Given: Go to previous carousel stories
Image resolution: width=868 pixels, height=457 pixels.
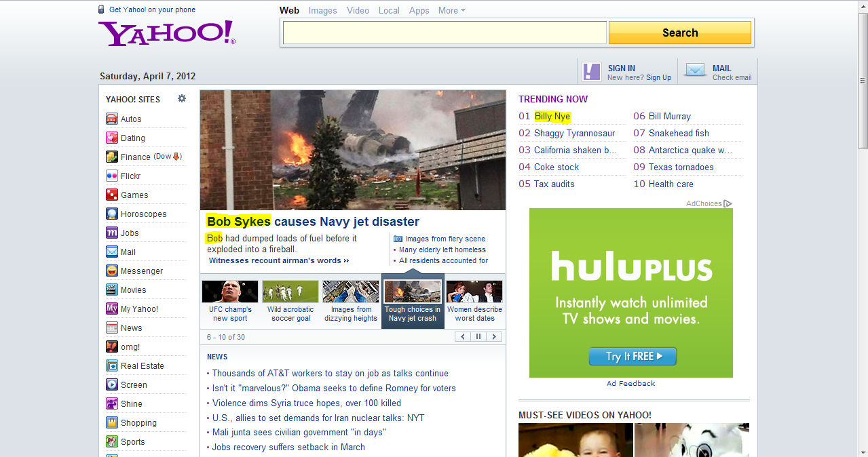Looking at the screenshot, I should [463, 336].
